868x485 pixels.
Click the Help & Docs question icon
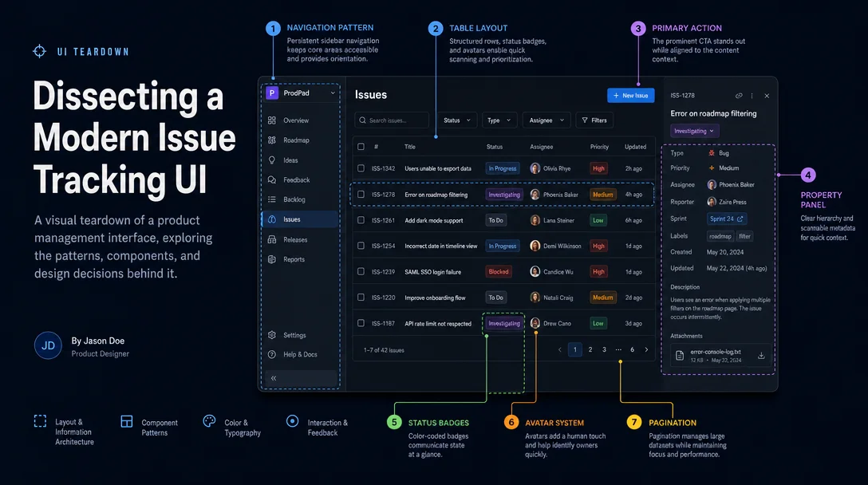[272, 354]
